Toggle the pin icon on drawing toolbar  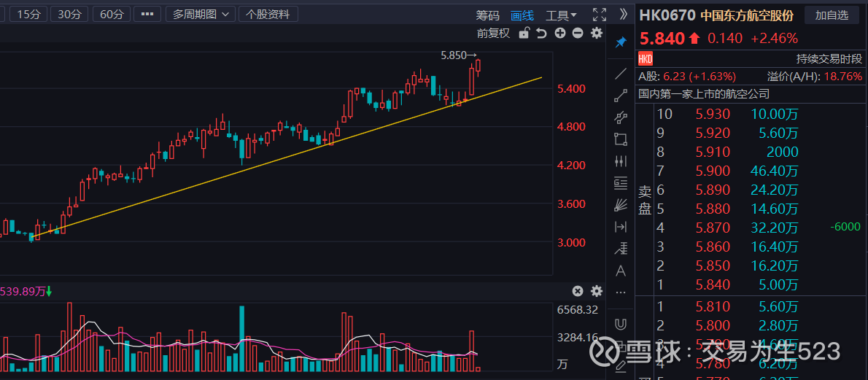coord(621,42)
